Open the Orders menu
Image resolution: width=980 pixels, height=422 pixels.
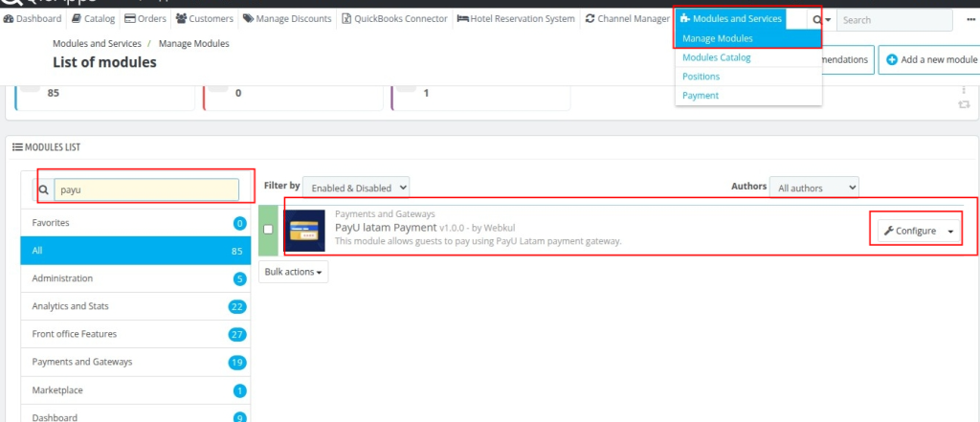click(x=145, y=19)
